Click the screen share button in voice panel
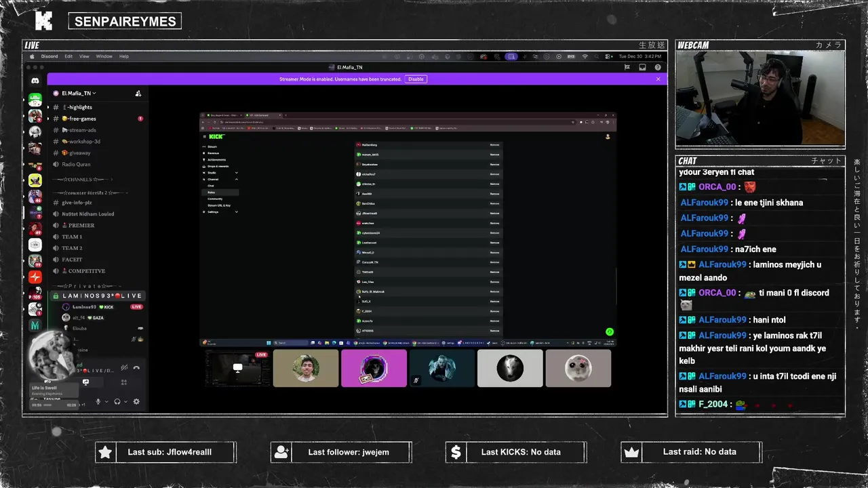The width and height of the screenshot is (868, 488). tap(85, 382)
